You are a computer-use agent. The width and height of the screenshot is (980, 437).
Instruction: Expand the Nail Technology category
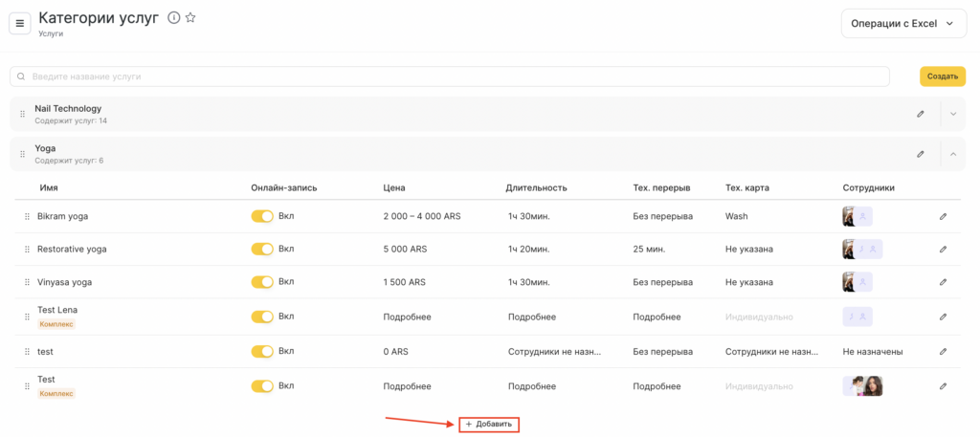tap(953, 114)
